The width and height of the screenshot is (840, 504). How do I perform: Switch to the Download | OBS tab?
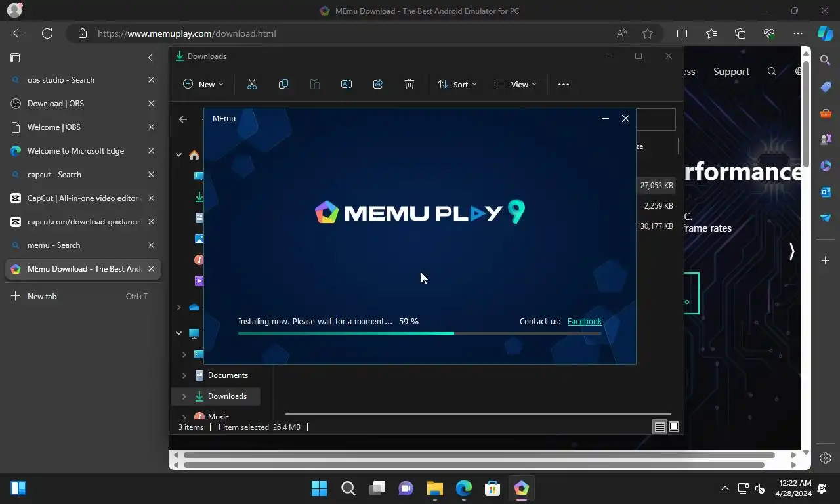coord(83,104)
